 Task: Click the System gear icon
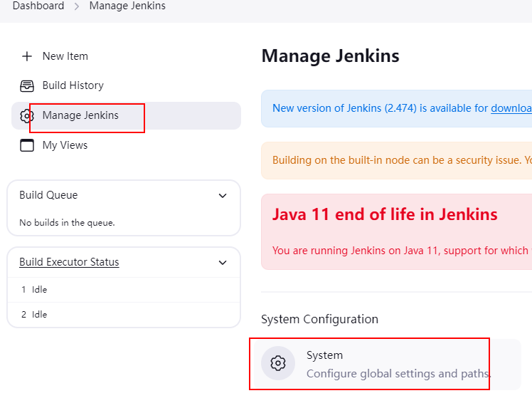click(278, 363)
